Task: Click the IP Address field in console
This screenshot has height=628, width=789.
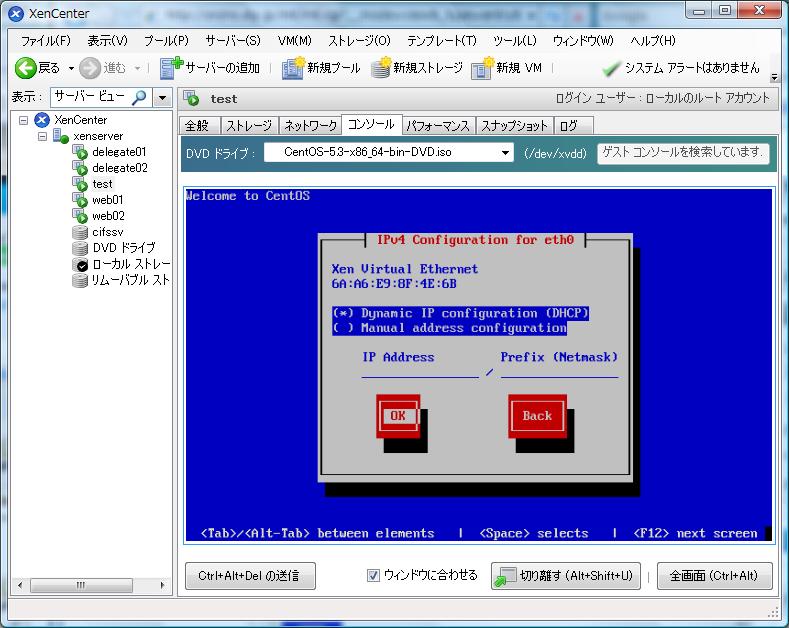Action: tap(420, 372)
